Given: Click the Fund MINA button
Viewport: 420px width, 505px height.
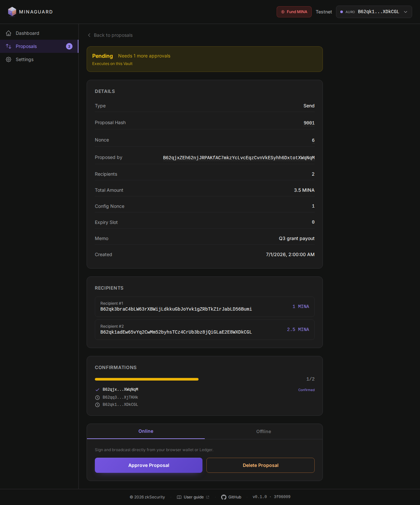Looking at the screenshot, I should point(294,12).
